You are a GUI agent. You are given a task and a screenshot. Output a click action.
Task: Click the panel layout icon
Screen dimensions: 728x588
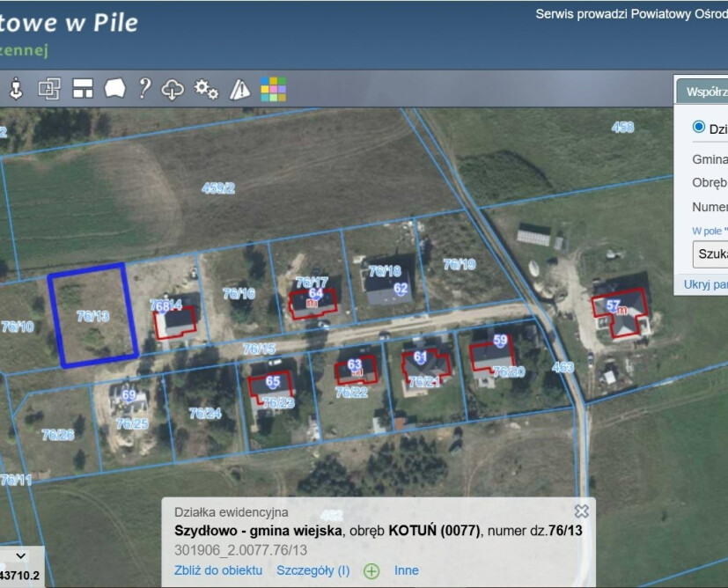[83, 89]
